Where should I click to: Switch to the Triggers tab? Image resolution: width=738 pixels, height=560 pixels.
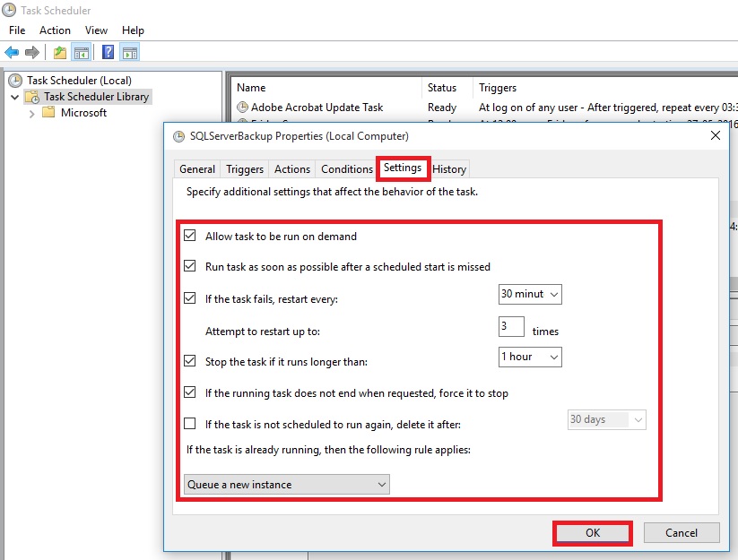pos(245,169)
